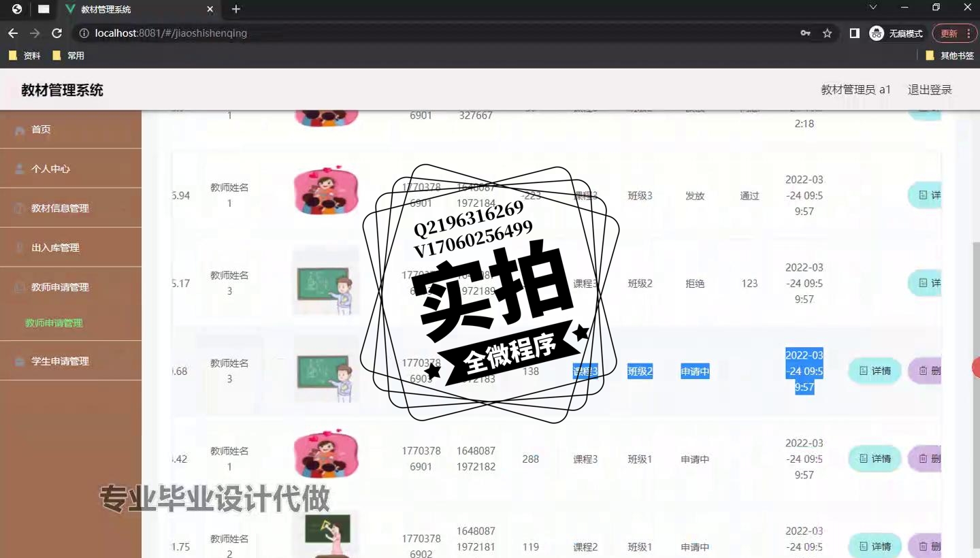Click the site info icon before localhost
Viewport: 980px width, 558px height.
pos(84,33)
